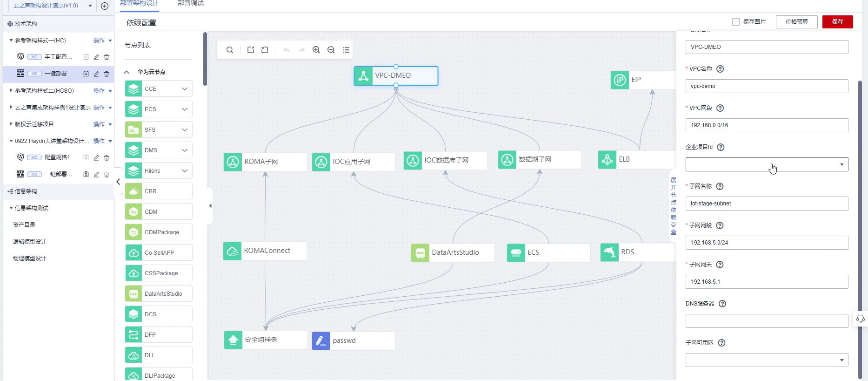Viewport: 868px width, 381px height.
Task: Collapse the left navigation panel with the arrow
Action: pos(118,182)
